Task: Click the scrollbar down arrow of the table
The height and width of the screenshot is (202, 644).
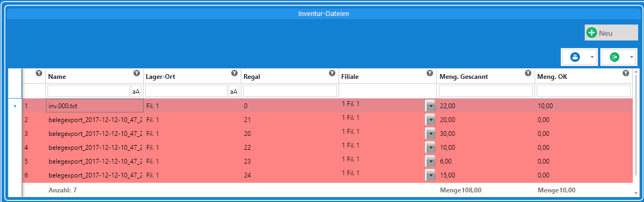Action: point(635,193)
